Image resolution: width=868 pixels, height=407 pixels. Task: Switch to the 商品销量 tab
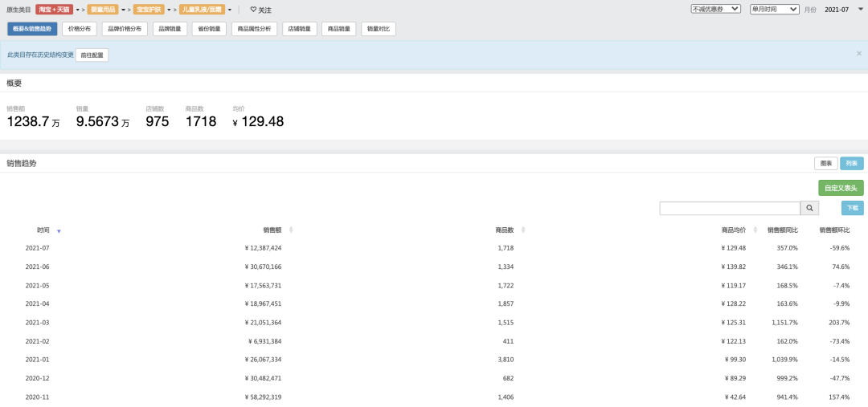(x=339, y=30)
